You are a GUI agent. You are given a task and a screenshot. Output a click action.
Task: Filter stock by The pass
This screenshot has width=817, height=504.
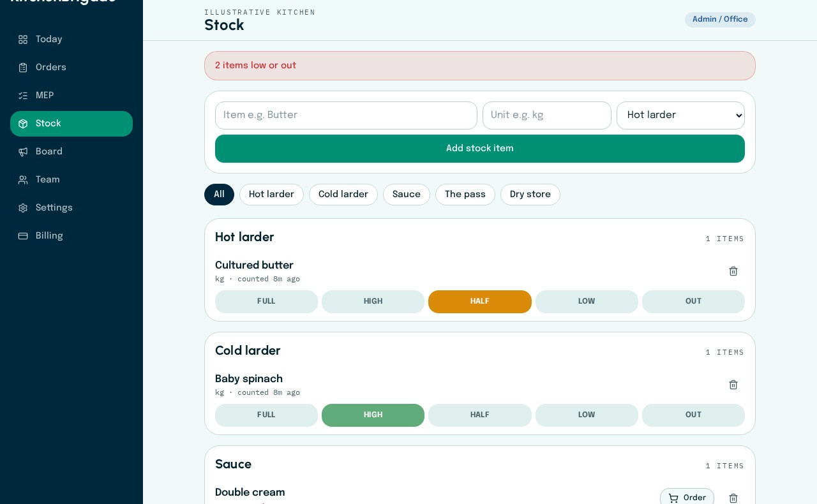coord(465,195)
